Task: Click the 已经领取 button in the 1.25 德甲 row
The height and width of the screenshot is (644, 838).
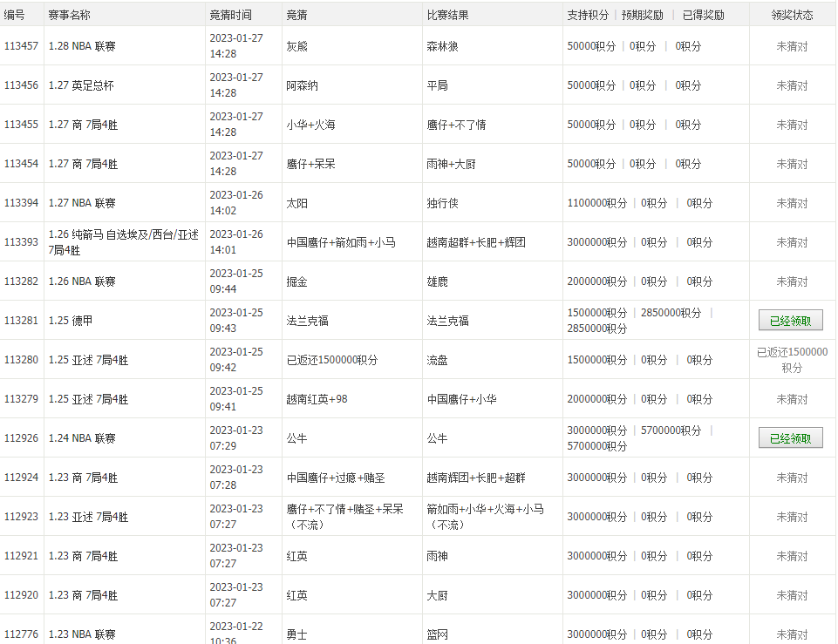Action: pyautogui.click(x=791, y=320)
